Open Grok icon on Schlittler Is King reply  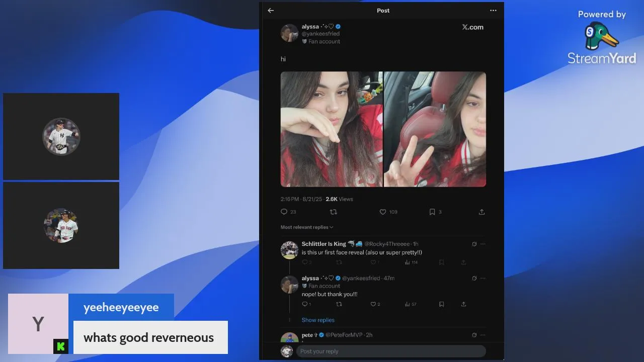474,244
